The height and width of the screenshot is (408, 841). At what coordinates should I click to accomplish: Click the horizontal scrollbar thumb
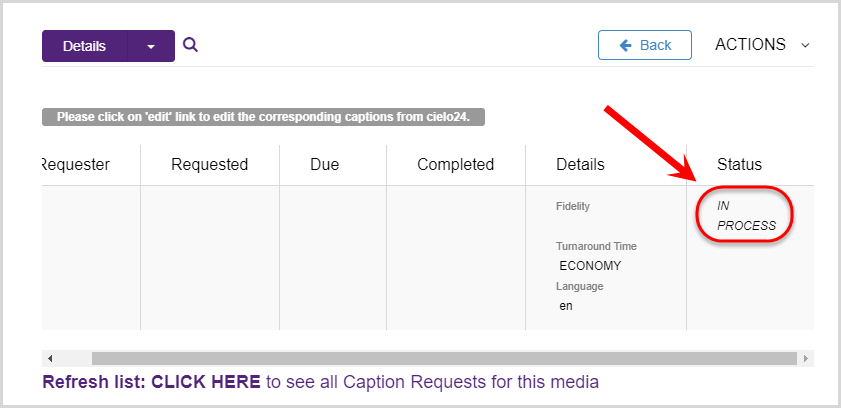pyautogui.click(x=444, y=359)
